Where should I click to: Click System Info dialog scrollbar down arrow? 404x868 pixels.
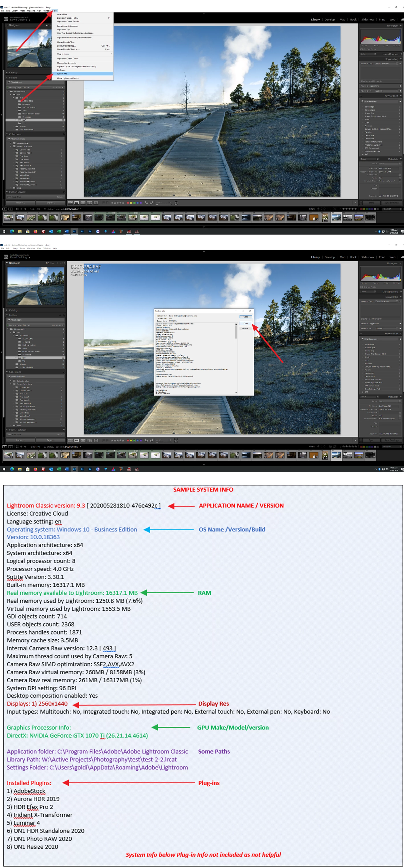tap(236, 392)
